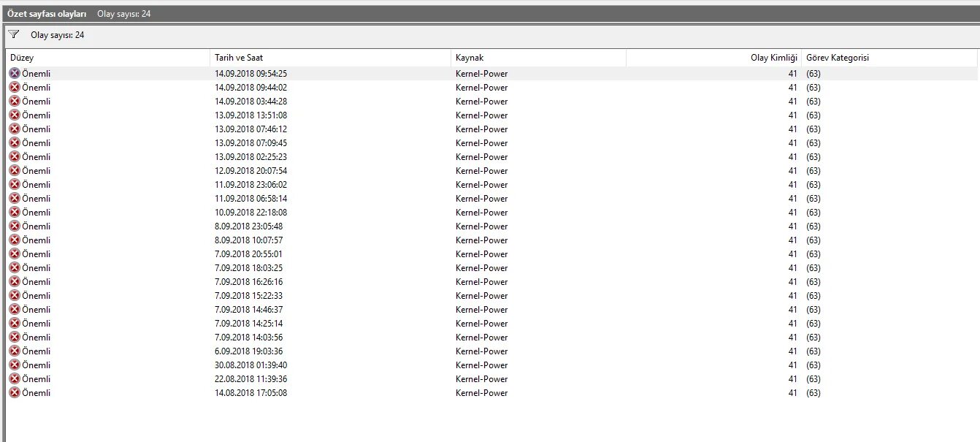Select date cell 7.09.2018 14:25:14
Viewport: 980px width, 442px height.
248,323
